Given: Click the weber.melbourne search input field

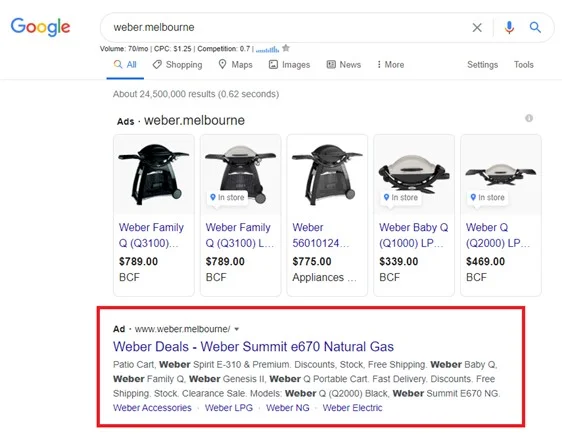Looking at the screenshot, I should [287, 28].
